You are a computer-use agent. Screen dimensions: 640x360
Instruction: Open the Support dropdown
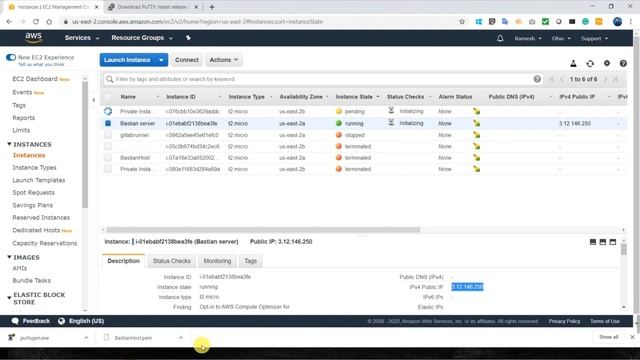point(594,38)
